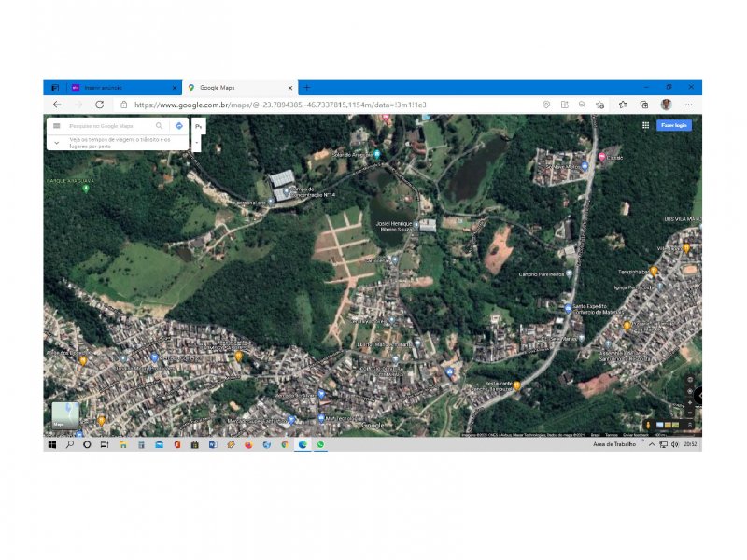This screenshot has height=560, width=747.
Task: Reload the page with the refresh icon
Action: tap(100, 105)
